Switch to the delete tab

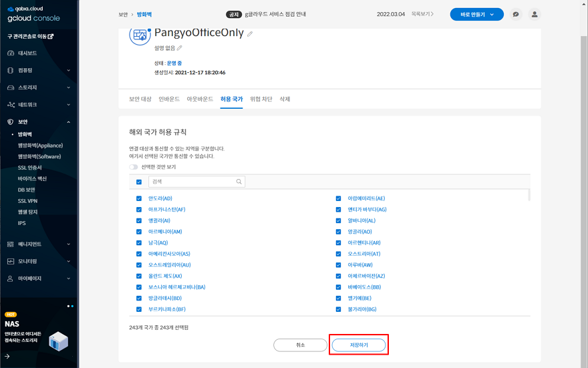(x=285, y=100)
